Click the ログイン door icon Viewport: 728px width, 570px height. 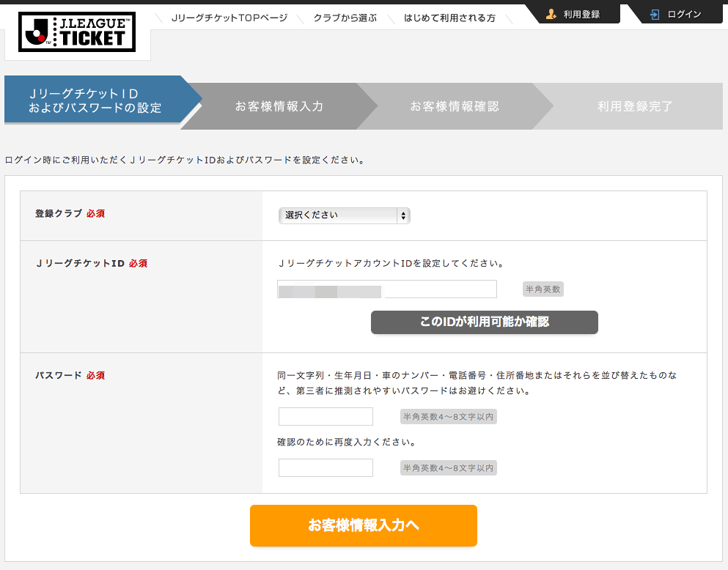pos(655,15)
